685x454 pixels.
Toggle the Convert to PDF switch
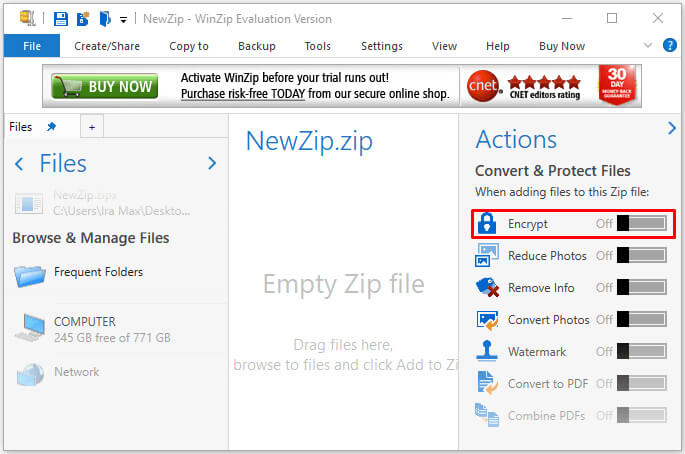tap(642, 383)
